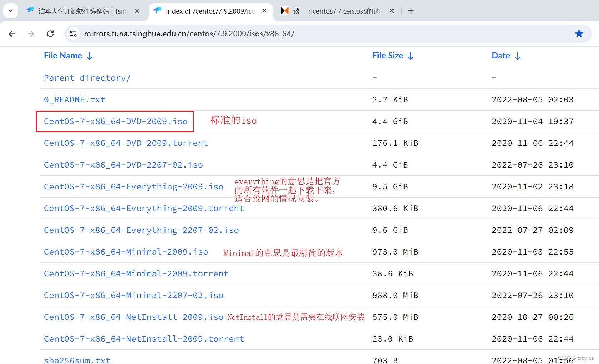The width and height of the screenshot is (599, 364).
Task: Open site information icon in address bar
Action: pyautogui.click(x=73, y=34)
